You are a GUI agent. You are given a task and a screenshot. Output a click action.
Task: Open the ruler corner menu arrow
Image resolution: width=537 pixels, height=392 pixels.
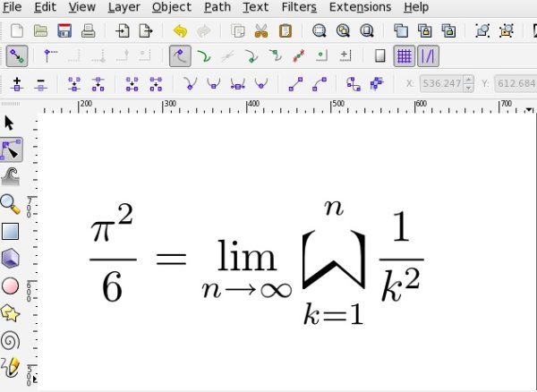pos(530,109)
